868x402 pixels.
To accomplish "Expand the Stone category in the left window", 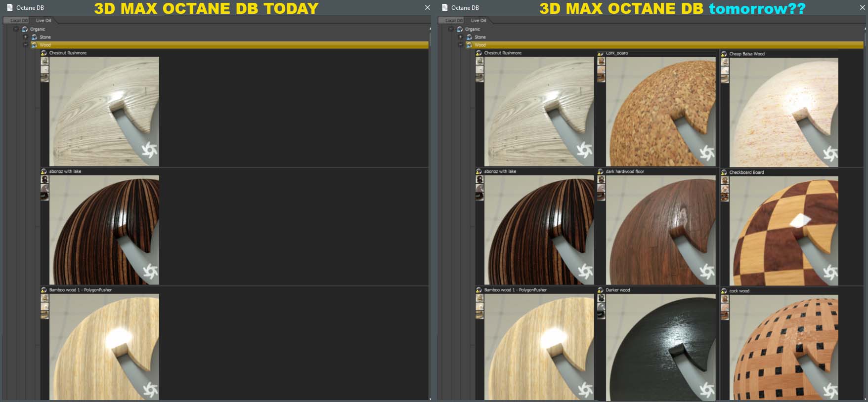I will (x=25, y=37).
